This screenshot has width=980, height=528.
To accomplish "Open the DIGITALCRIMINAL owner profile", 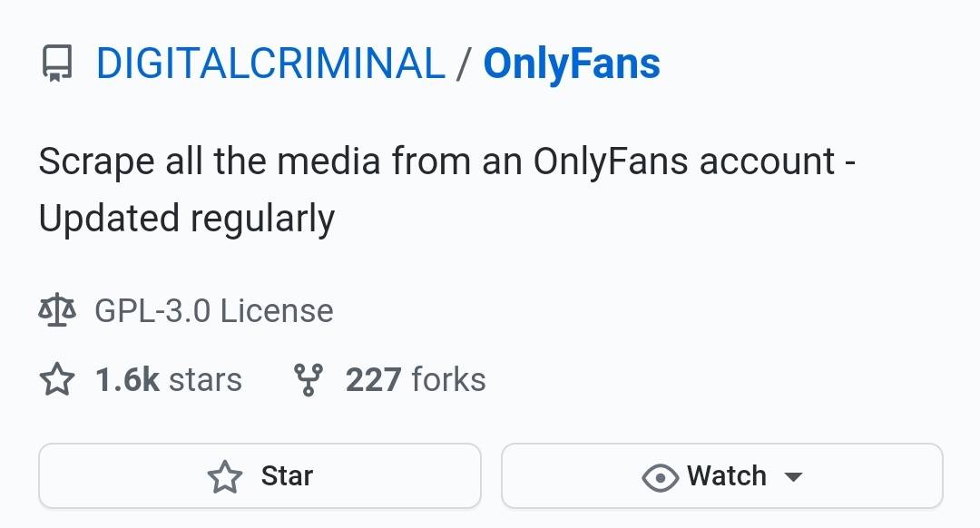I will tap(270, 64).
